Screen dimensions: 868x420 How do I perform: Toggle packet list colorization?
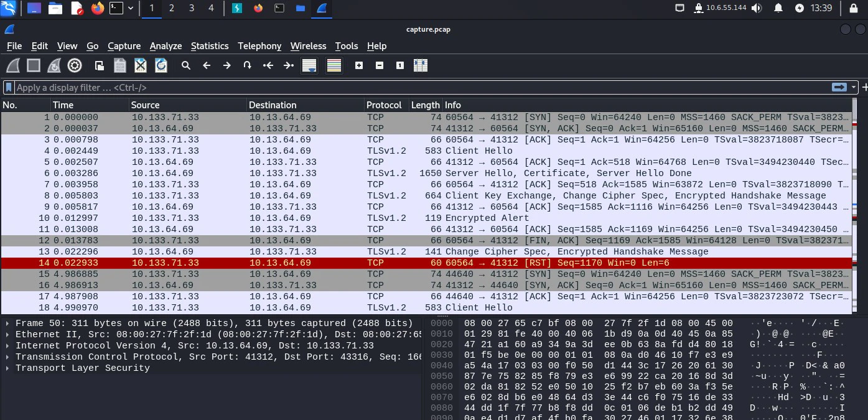point(334,65)
